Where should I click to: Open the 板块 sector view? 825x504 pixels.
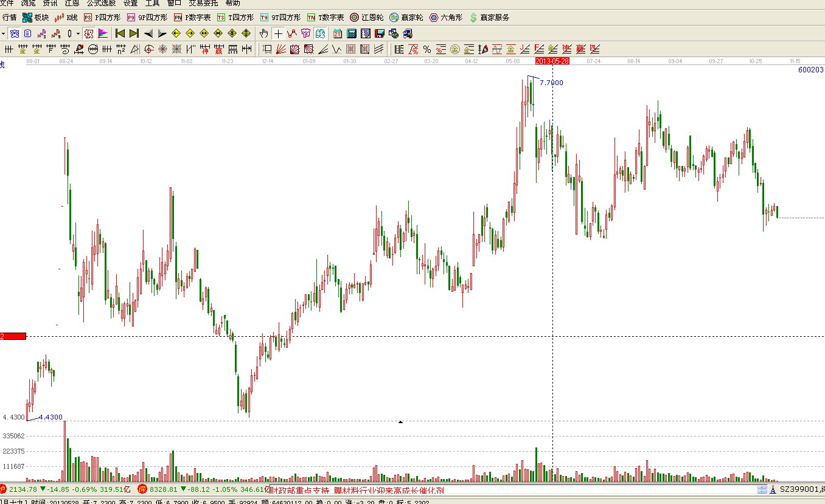pyautogui.click(x=35, y=18)
